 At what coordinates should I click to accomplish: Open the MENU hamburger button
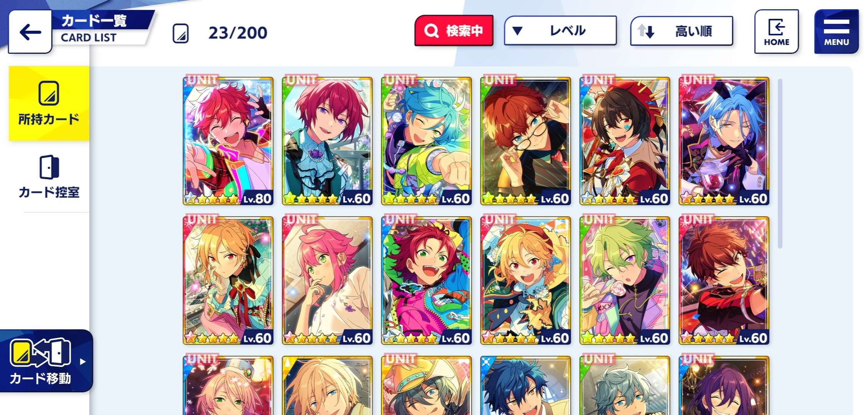point(836,32)
